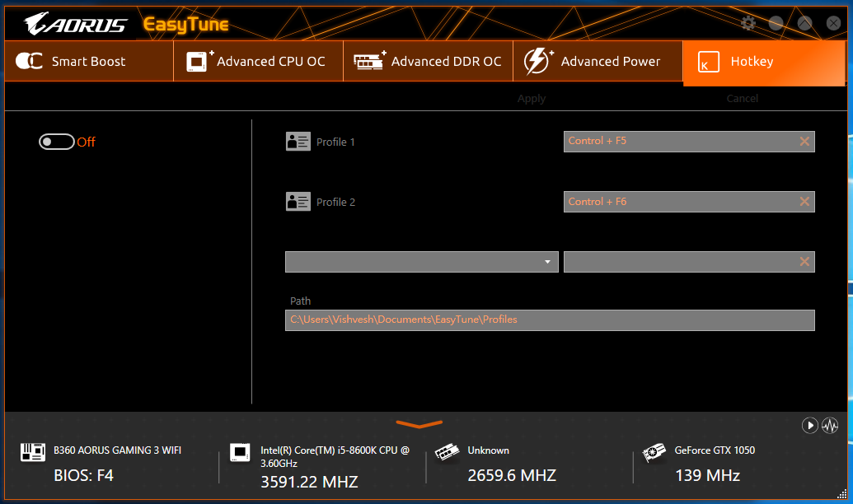Image resolution: width=853 pixels, height=504 pixels.
Task: Click the Smart Boost tab icon
Action: pyautogui.click(x=29, y=61)
